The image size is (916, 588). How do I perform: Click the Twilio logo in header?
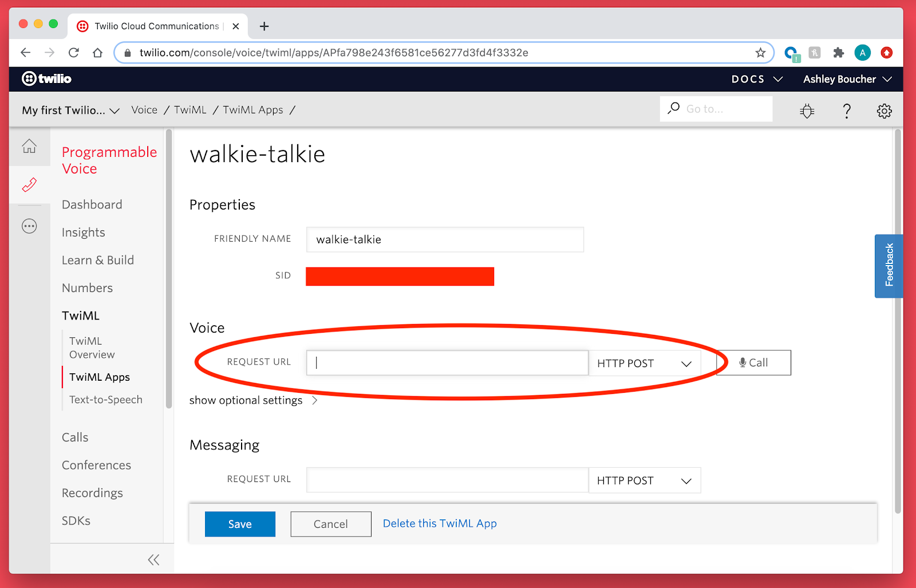[46, 78]
